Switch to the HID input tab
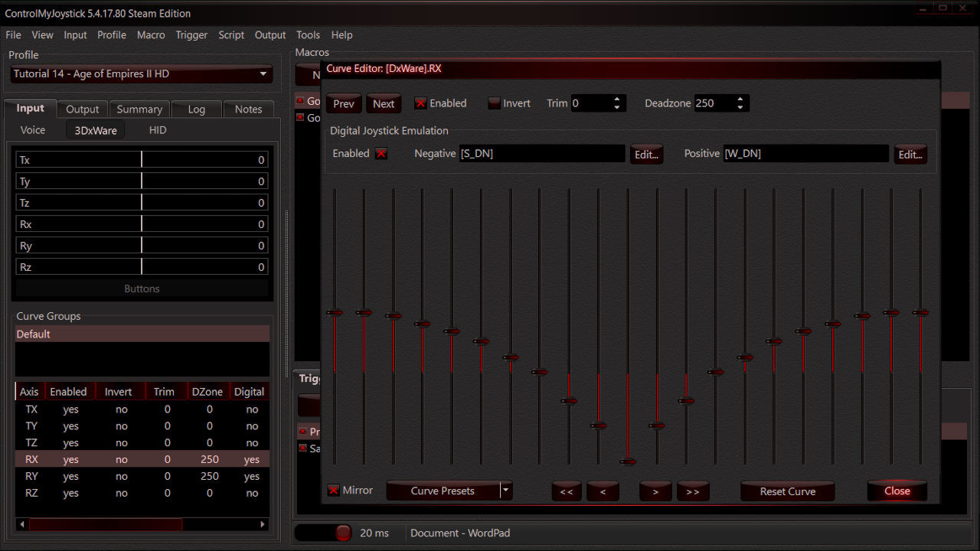Screen dimensions: 980x551 (x=157, y=129)
